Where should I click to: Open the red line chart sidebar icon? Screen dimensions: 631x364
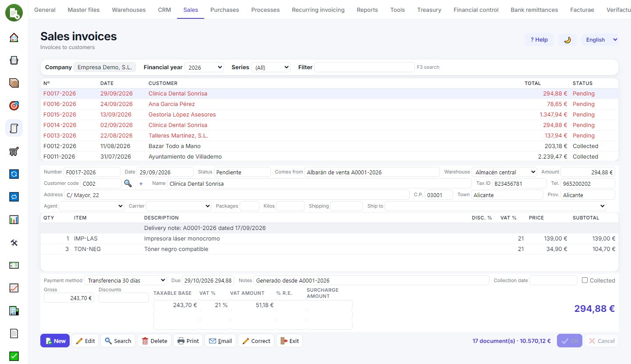click(x=14, y=288)
